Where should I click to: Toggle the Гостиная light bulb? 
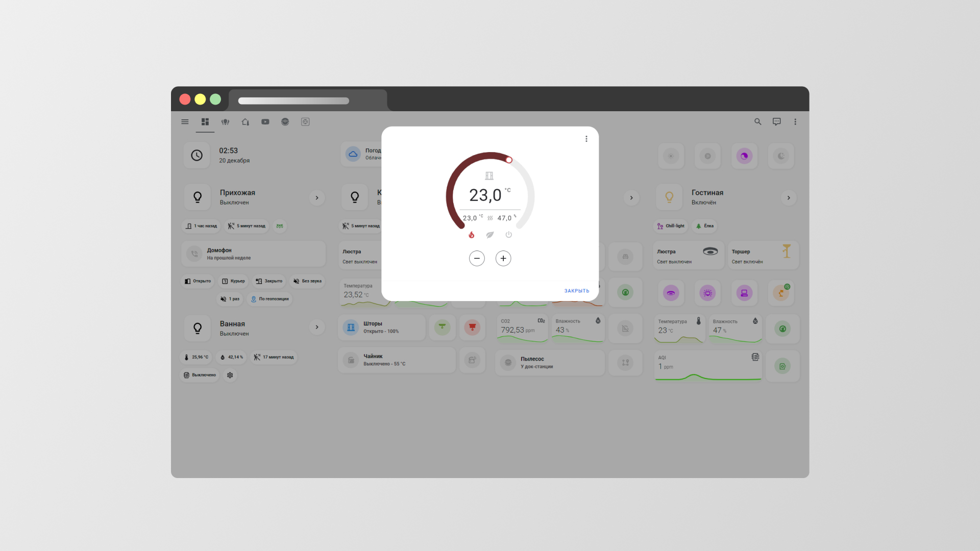click(x=669, y=197)
